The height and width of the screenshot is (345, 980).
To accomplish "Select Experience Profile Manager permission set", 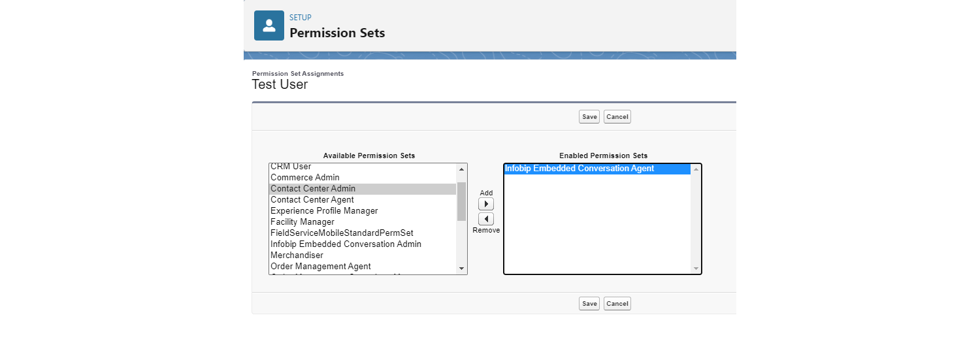I will tap(363, 211).
